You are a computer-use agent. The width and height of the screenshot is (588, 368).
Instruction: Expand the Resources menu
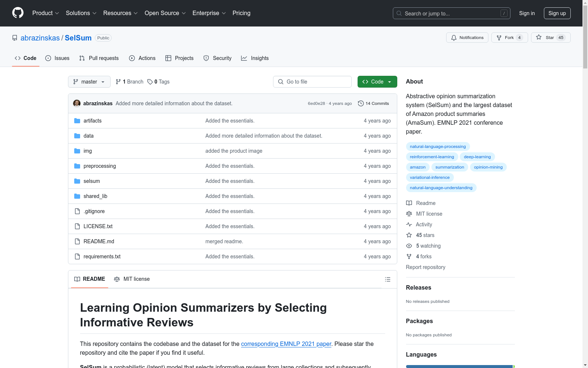(121, 13)
